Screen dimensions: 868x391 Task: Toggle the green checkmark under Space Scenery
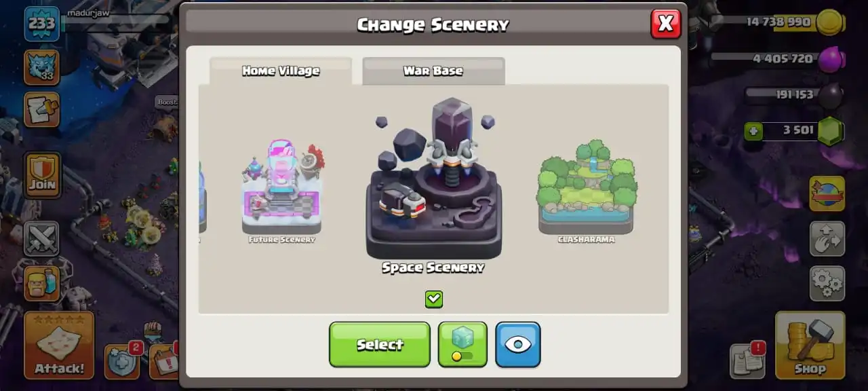pos(434,299)
